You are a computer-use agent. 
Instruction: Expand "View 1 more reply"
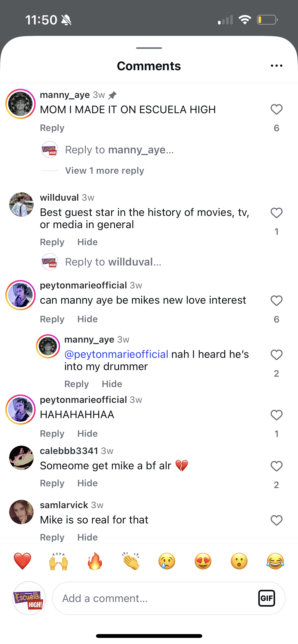(104, 170)
